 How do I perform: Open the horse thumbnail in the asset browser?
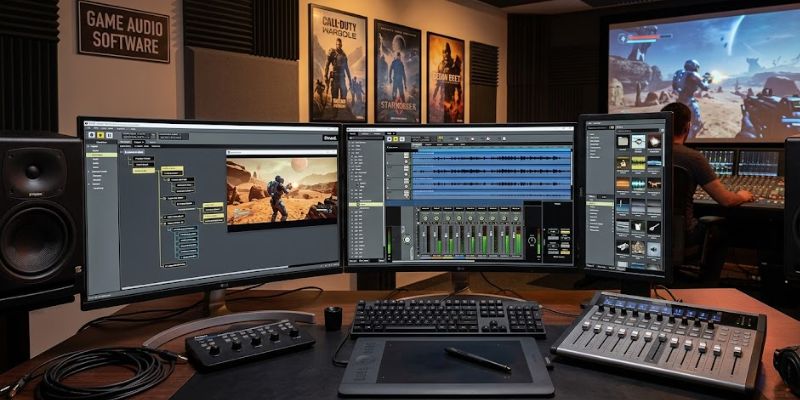pos(654,184)
